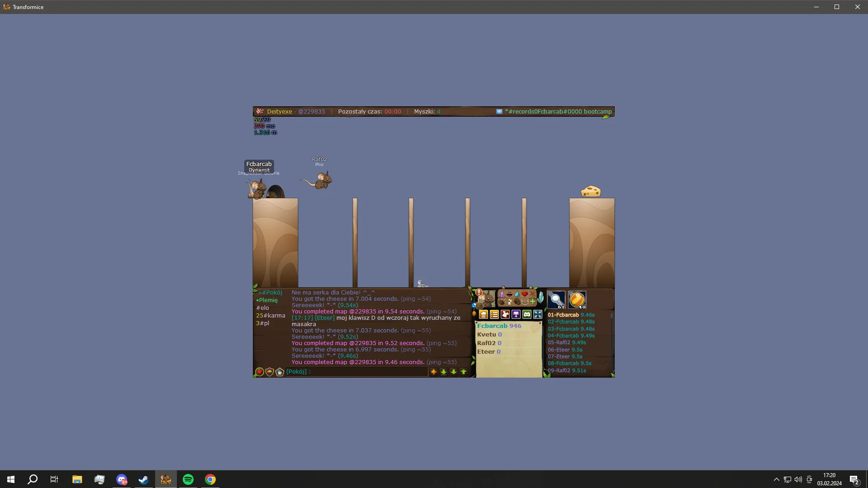Click the orange exclamation alert badge
Image resolution: width=868 pixels, height=488 pixels.
[479, 292]
